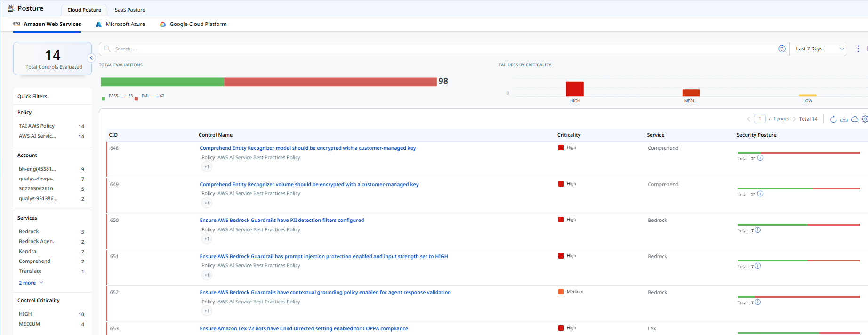868x335 pixels.
Task: Refresh the controls table
Action: (x=833, y=119)
